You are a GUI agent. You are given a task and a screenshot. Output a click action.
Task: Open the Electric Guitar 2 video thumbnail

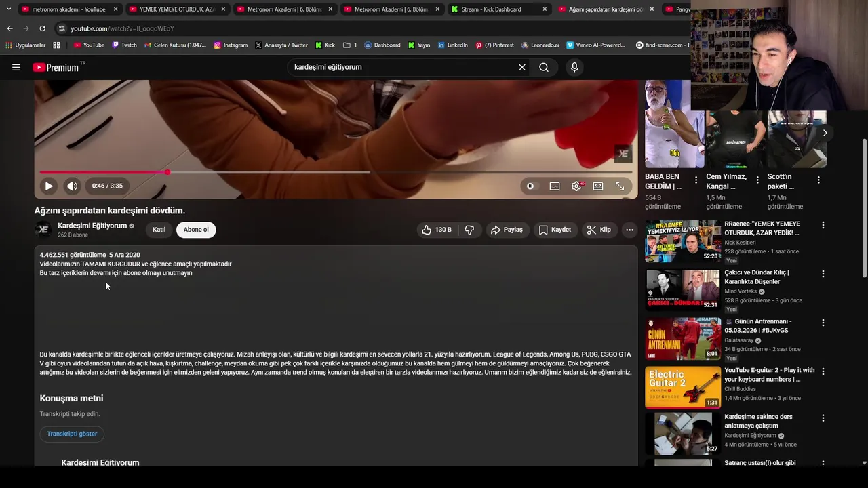point(683,387)
